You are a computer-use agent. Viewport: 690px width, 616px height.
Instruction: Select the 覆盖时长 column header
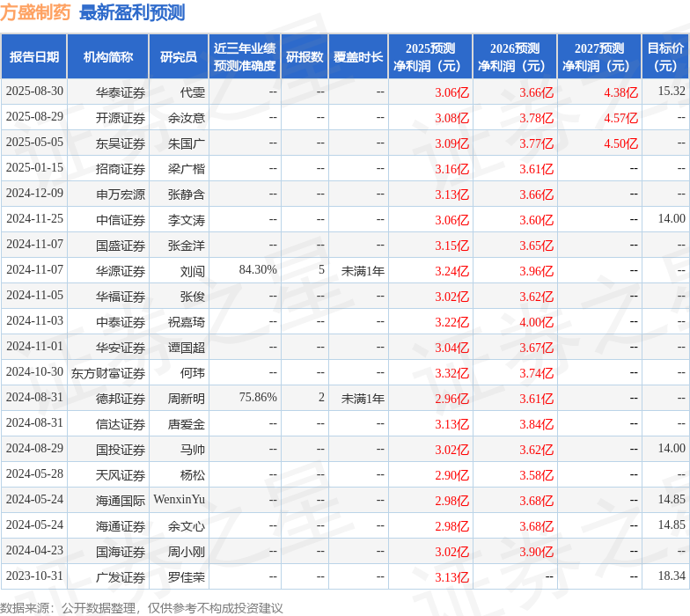pos(358,56)
